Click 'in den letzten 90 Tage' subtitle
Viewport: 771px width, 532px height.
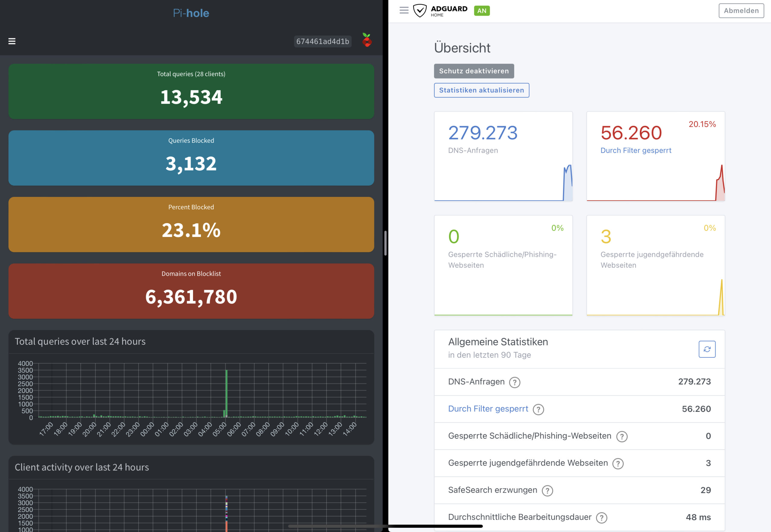[x=489, y=355]
